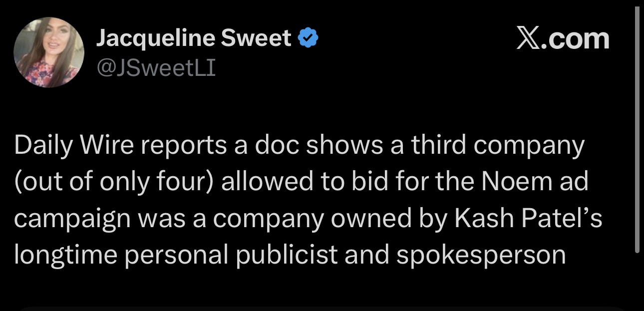The width and height of the screenshot is (644, 311).
Task: Click "Kash Patel's" in the tweet text
Action: tap(534, 218)
